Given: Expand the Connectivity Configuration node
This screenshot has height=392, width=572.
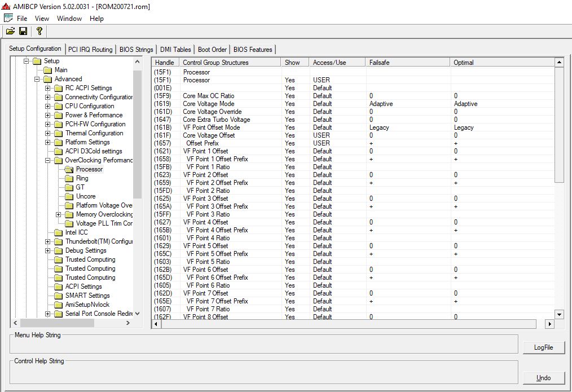Looking at the screenshot, I should [x=48, y=98].
